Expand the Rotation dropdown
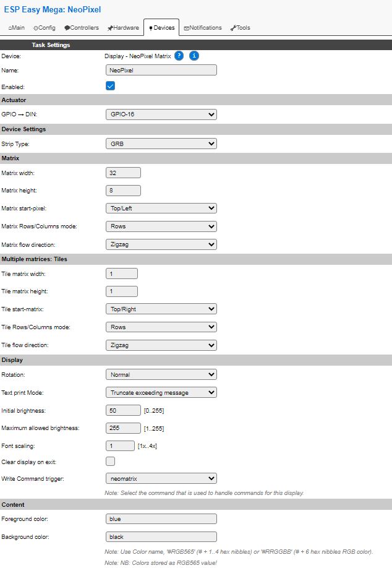 pyautogui.click(x=161, y=374)
